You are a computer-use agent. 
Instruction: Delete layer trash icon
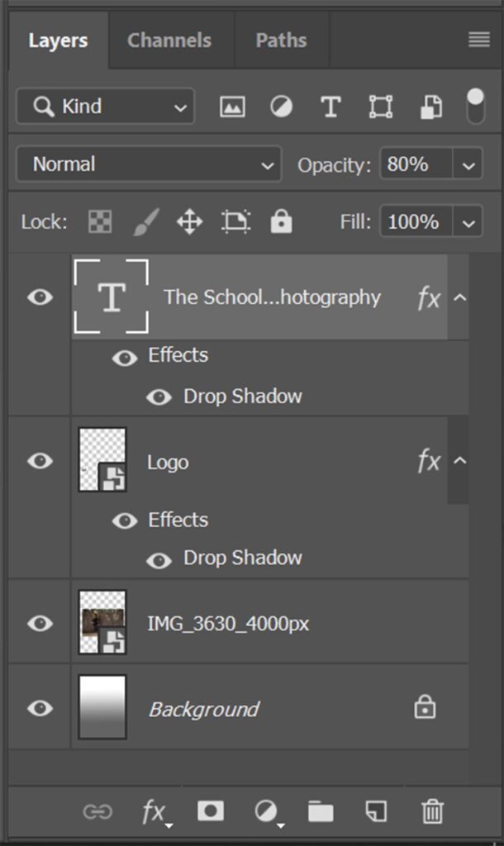point(432,811)
